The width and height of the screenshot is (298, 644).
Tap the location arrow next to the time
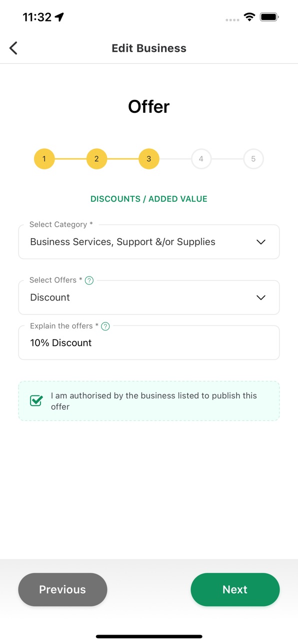(59, 17)
